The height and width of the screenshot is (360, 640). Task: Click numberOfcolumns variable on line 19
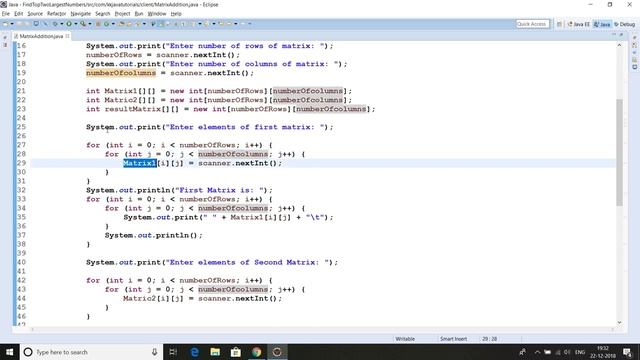[121, 73]
